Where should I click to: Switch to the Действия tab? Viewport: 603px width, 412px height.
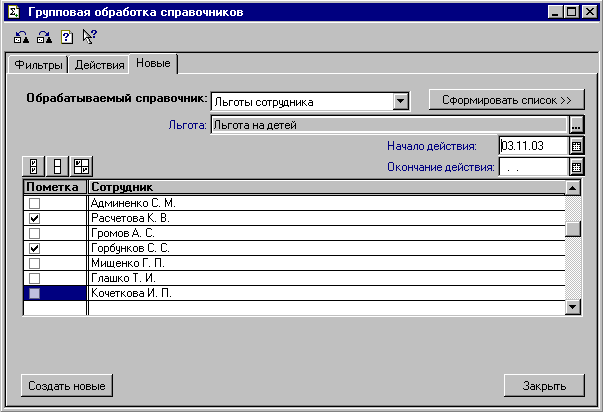point(99,65)
